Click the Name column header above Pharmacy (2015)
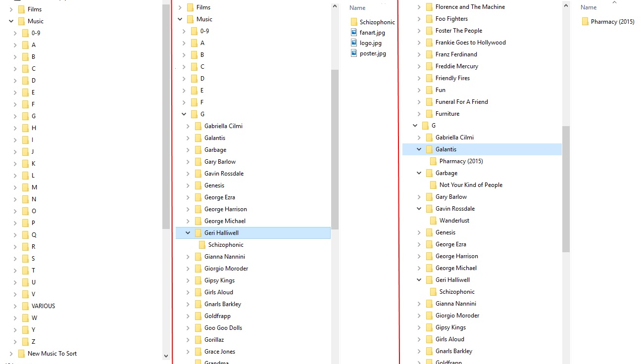 [x=589, y=7]
